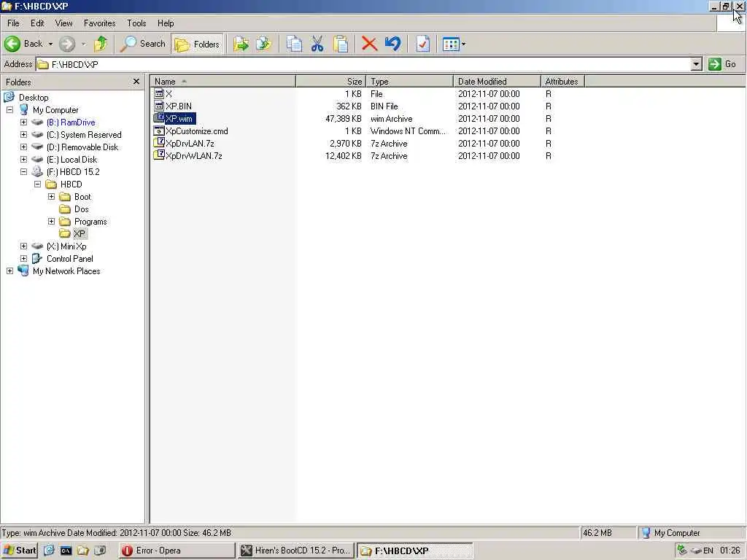Viewport: 747px width, 560px height.
Task: Collapse the (F:) HBCD 15.2 node
Action: (23, 172)
